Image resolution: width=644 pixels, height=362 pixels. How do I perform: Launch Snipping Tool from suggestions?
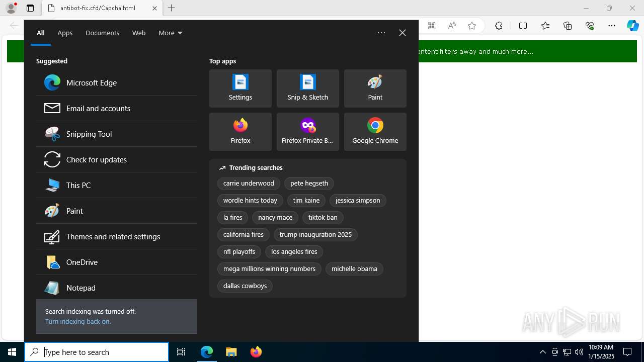[x=117, y=134]
